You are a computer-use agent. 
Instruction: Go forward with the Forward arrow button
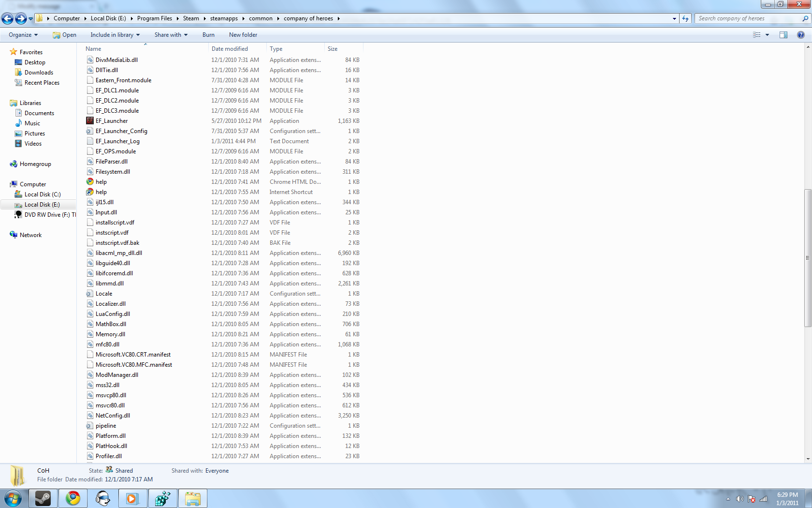21,19
